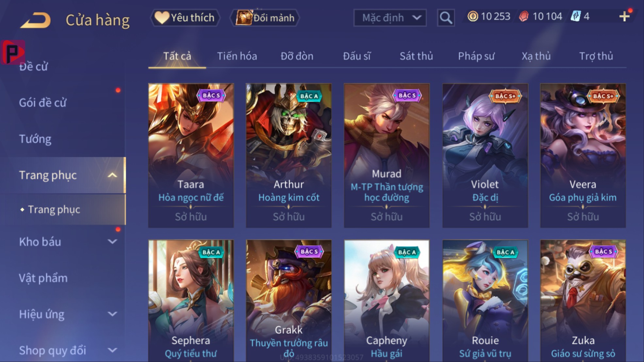Open the Tướng sidebar menu
The height and width of the screenshot is (362, 644).
tap(35, 139)
